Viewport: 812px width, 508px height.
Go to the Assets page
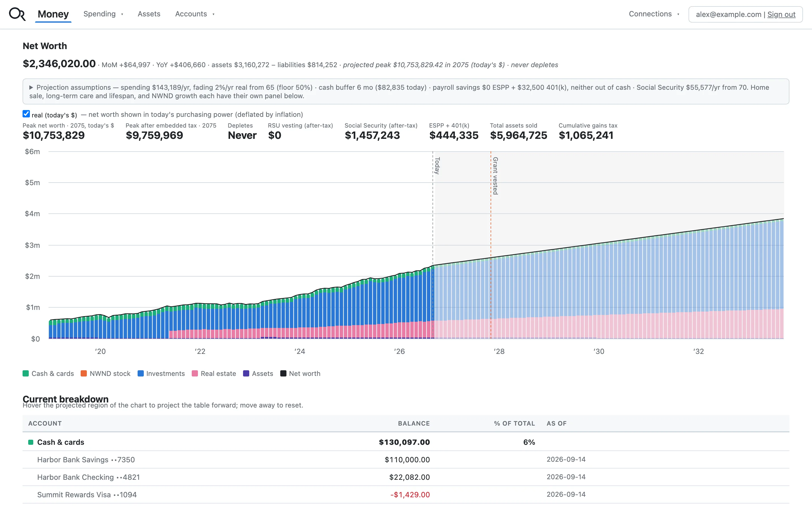tap(149, 14)
